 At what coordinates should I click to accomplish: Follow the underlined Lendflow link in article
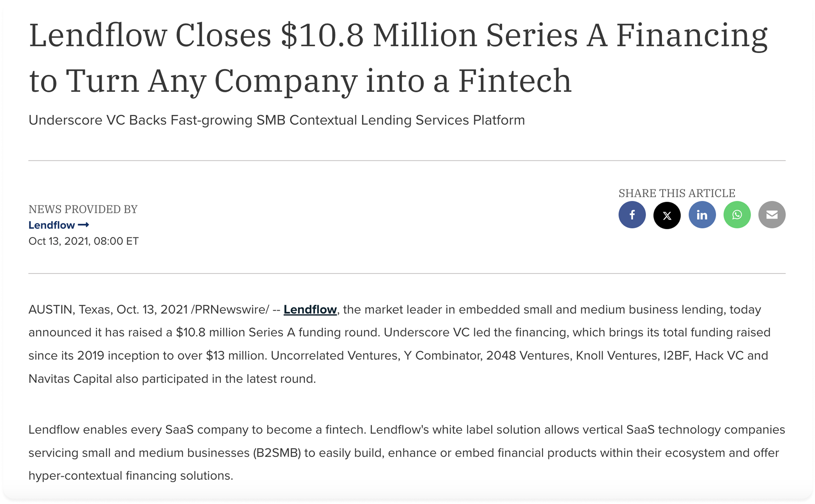coord(310,309)
